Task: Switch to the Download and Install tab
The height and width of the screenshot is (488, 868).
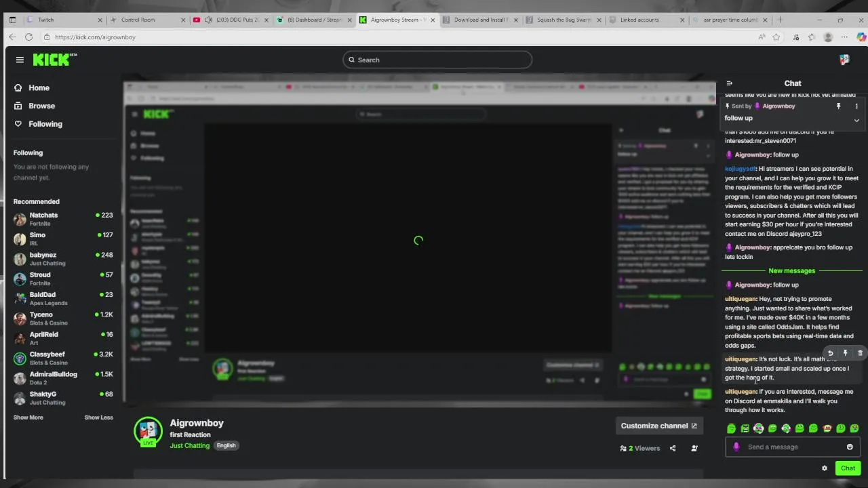Action: 479,20
